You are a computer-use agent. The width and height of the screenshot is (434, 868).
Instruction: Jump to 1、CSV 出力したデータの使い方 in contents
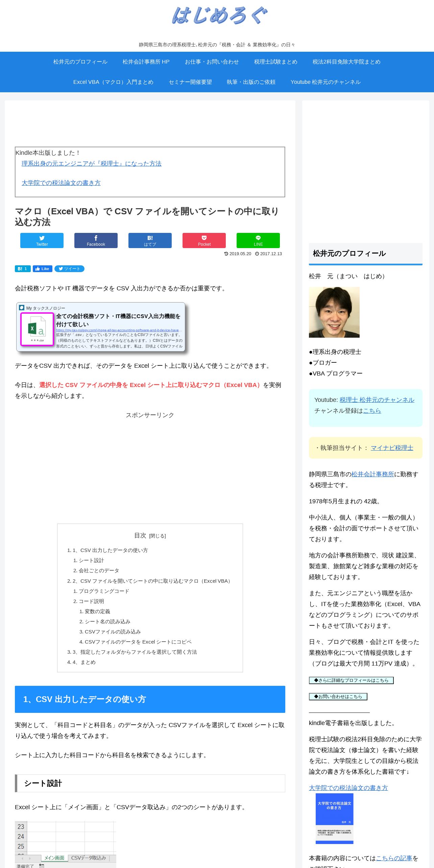tap(110, 550)
